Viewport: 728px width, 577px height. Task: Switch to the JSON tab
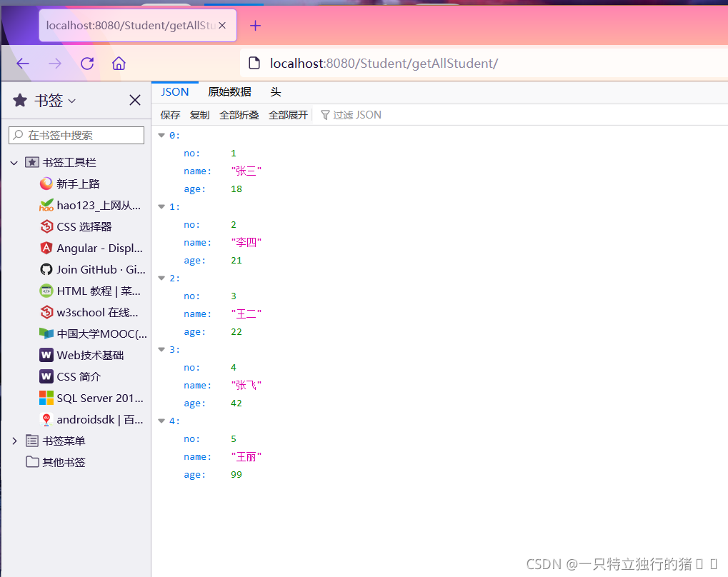174,92
